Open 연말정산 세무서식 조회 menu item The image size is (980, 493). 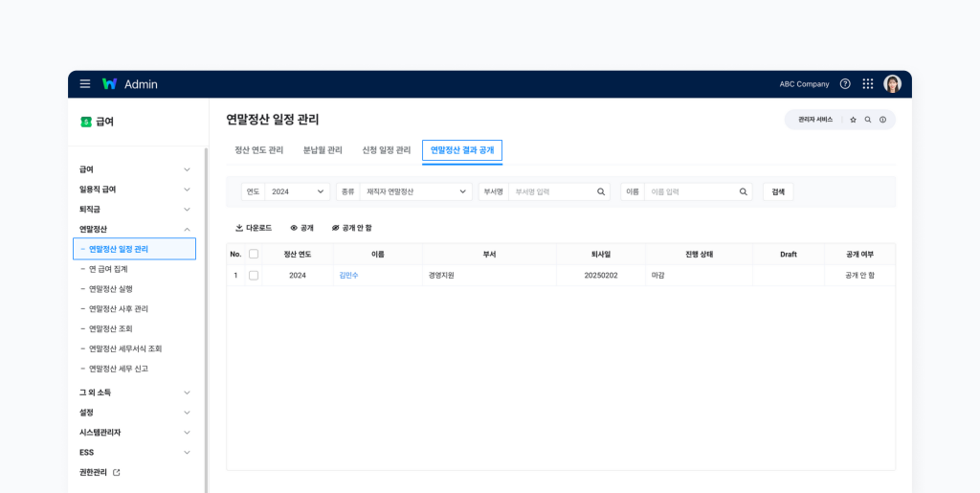tap(125, 348)
